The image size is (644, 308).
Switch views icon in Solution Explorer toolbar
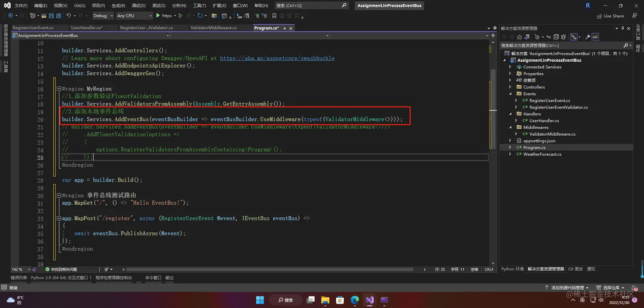pos(527,37)
